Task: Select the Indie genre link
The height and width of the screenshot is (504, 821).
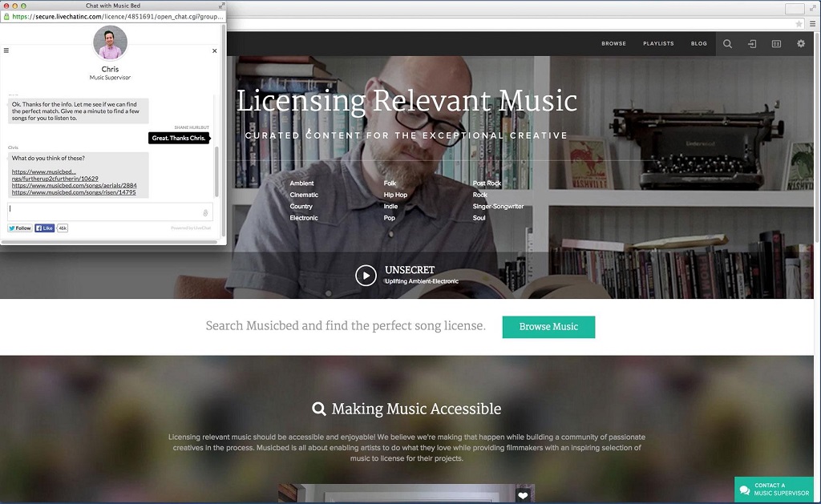Action: pyautogui.click(x=390, y=206)
